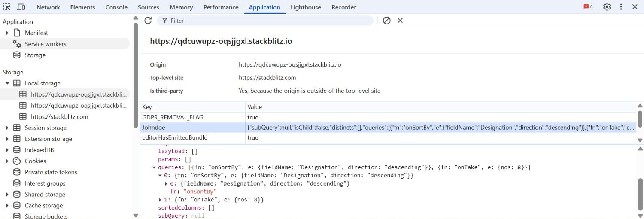The width and height of the screenshot is (644, 219).
Task: Click the sidebar vertical scrollbar
Action: point(136,73)
